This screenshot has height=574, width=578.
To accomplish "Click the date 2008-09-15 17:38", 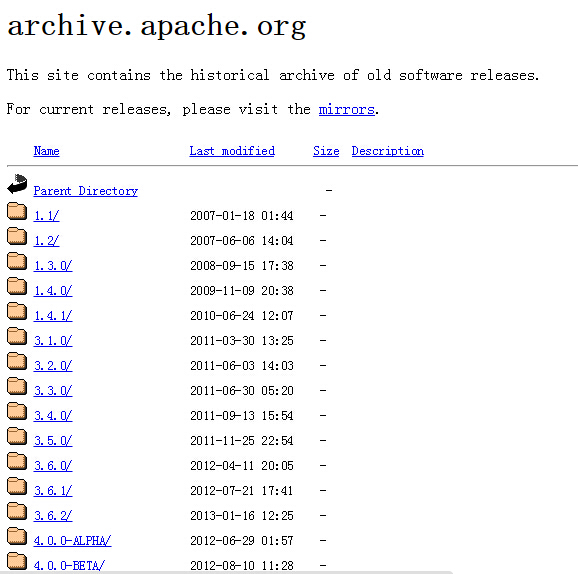I will tap(242, 266).
